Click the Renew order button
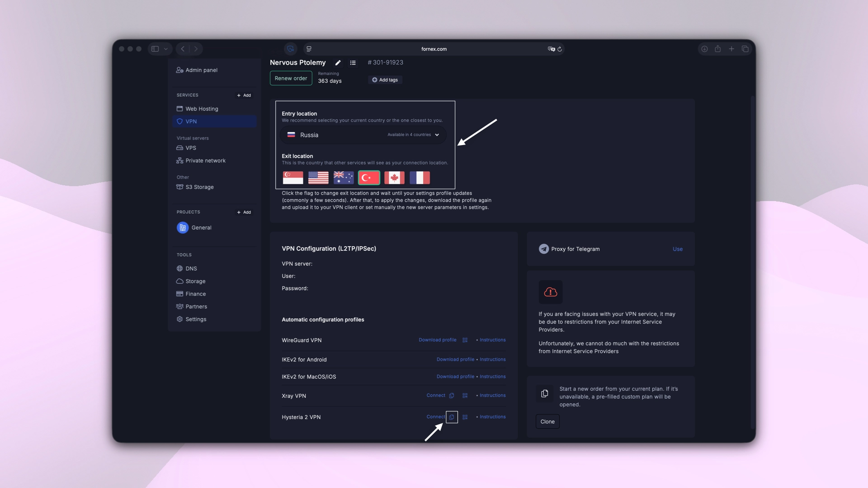The image size is (868, 488). 291,78
